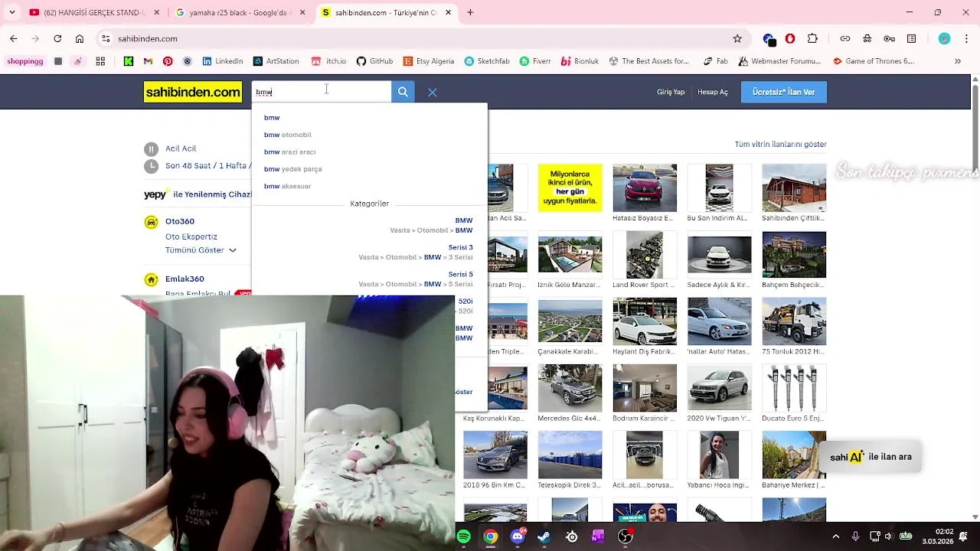Viewport: 980px width, 551px height.
Task: Expand 'Tümünü Göster' under Oto360
Action: point(201,250)
